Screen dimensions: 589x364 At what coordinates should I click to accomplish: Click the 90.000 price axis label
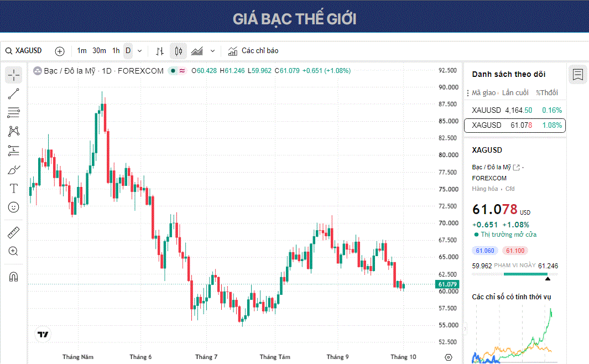tap(449, 87)
